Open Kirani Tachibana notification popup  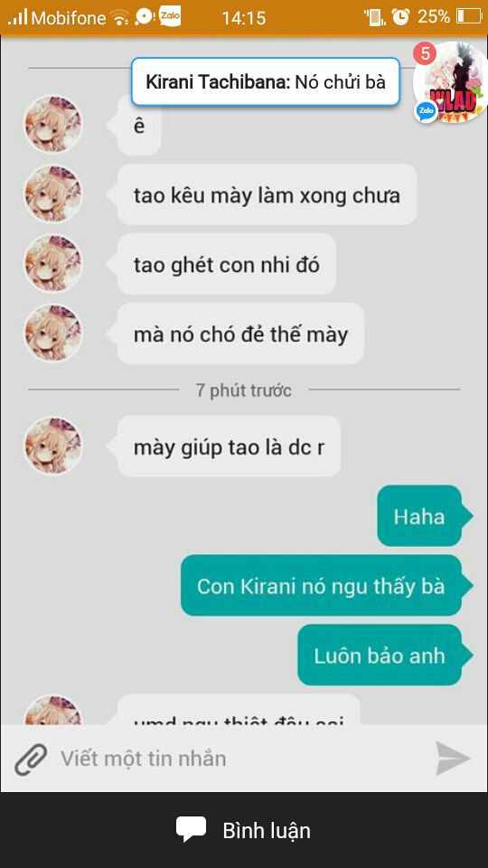click(x=266, y=82)
